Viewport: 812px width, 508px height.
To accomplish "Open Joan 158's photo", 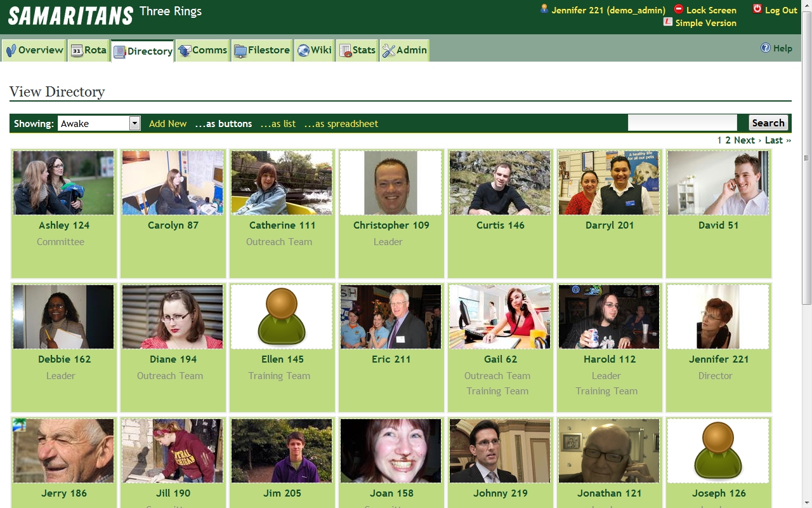I will pos(391,451).
